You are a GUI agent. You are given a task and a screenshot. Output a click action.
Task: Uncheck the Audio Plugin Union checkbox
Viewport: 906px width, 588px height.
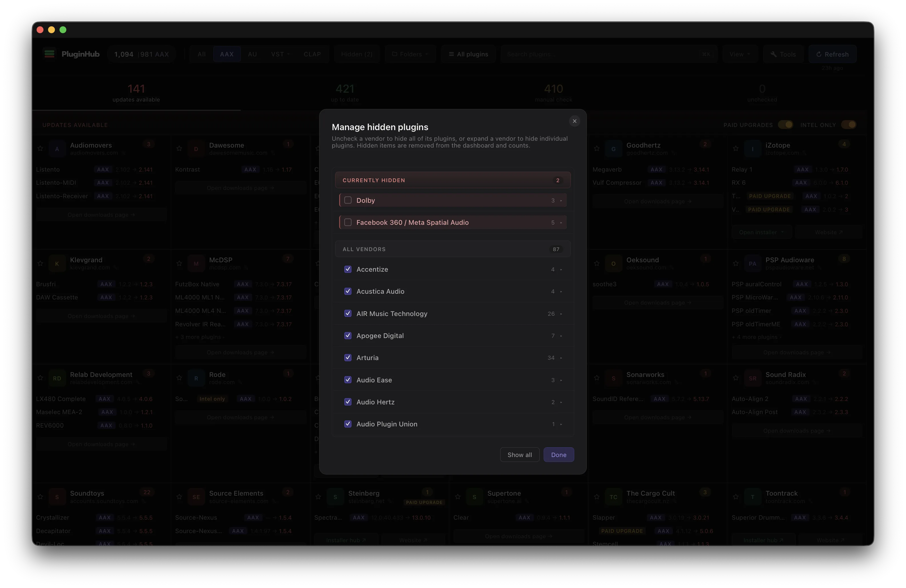[347, 424]
